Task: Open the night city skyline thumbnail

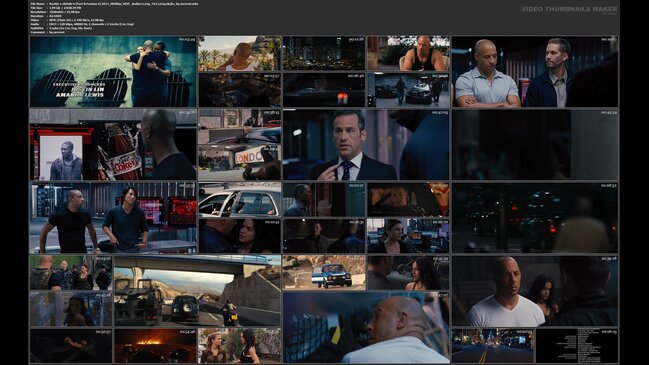Action: 324,53
